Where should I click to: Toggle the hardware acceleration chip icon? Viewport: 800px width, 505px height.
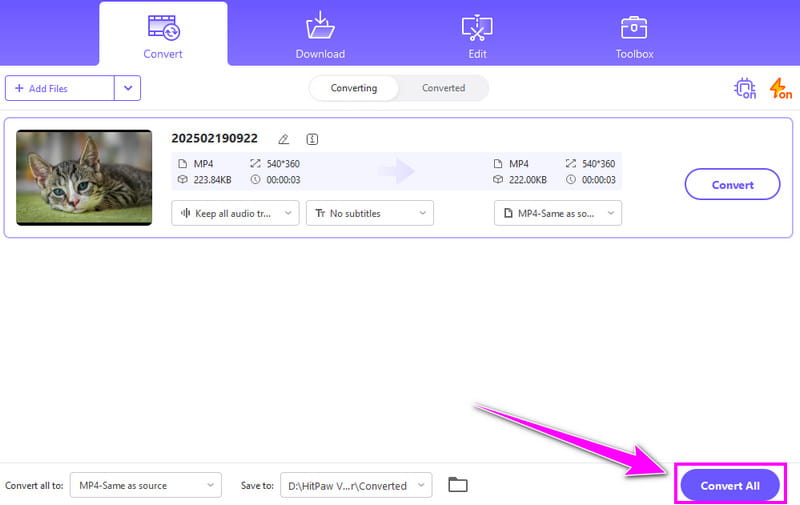pos(745,89)
